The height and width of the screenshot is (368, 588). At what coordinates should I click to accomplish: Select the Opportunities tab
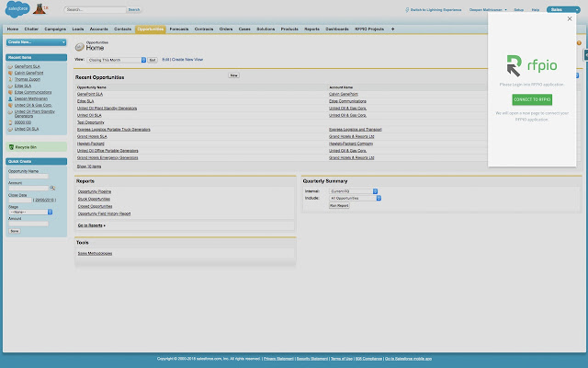pos(151,29)
